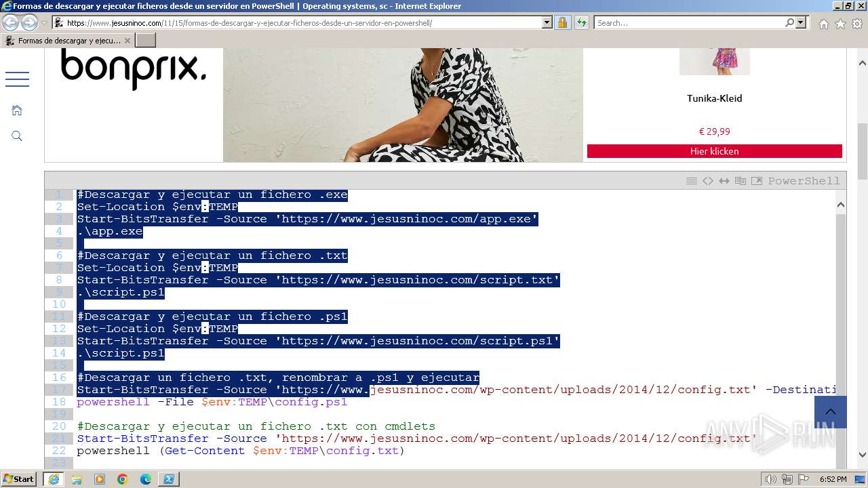868x488 pixels.
Task: Click the sidebar search icon
Action: coord(17,136)
